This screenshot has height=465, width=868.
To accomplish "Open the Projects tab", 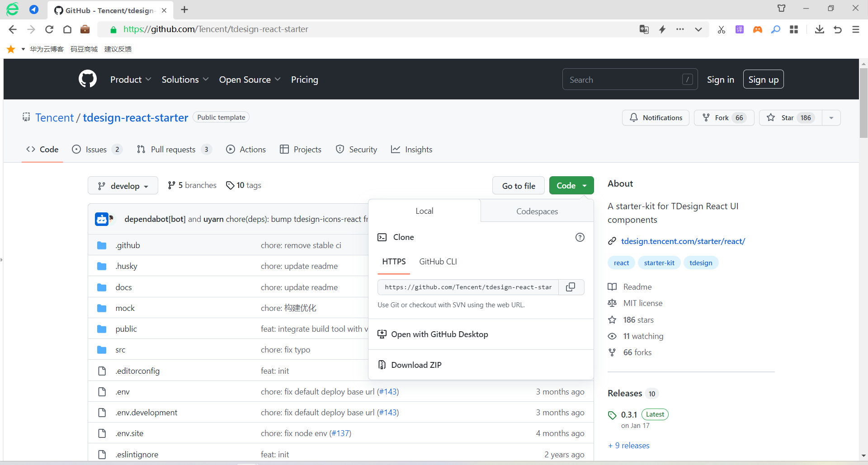I will coord(301,150).
